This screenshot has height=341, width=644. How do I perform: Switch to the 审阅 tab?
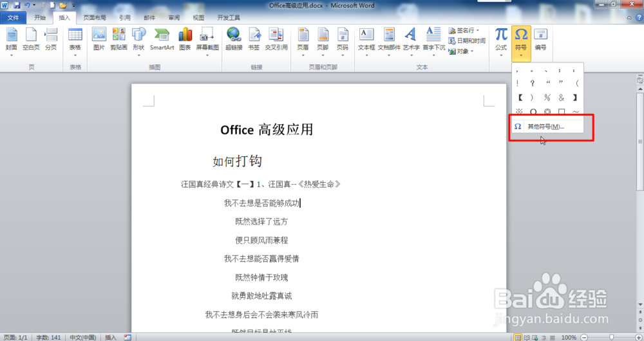(174, 17)
